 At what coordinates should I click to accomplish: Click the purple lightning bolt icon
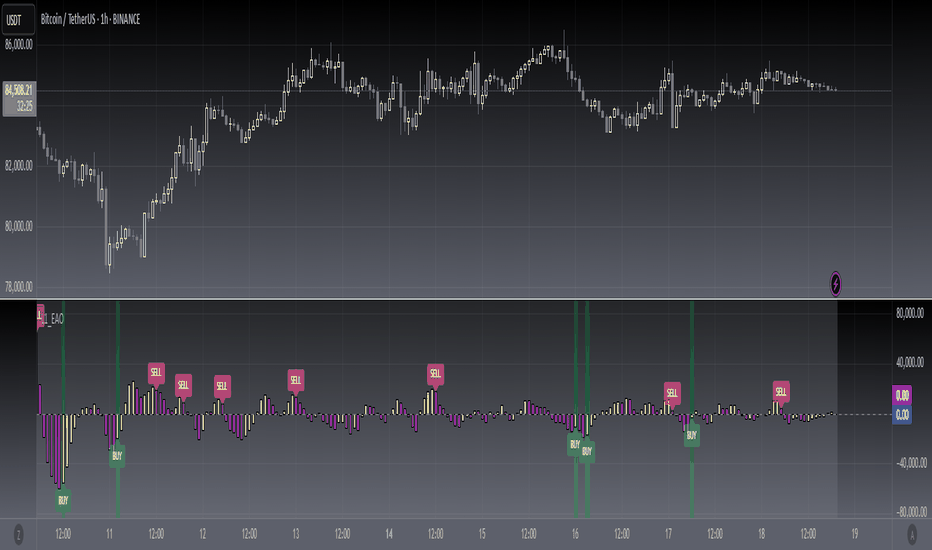pyautogui.click(x=835, y=284)
